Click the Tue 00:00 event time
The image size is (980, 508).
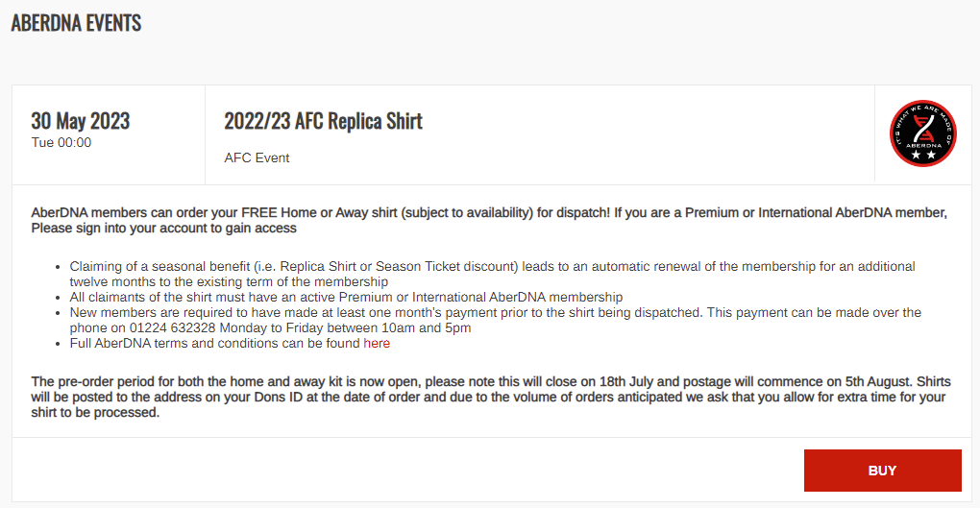[61, 142]
